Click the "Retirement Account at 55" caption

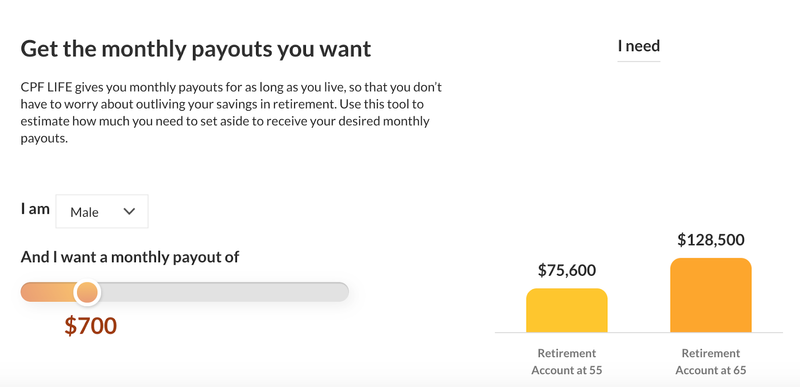pos(567,362)
